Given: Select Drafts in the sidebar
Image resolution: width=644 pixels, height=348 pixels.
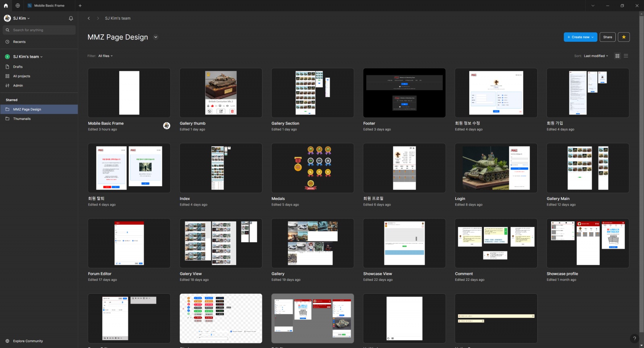Looking at the screenshot, I should point(18,67).
